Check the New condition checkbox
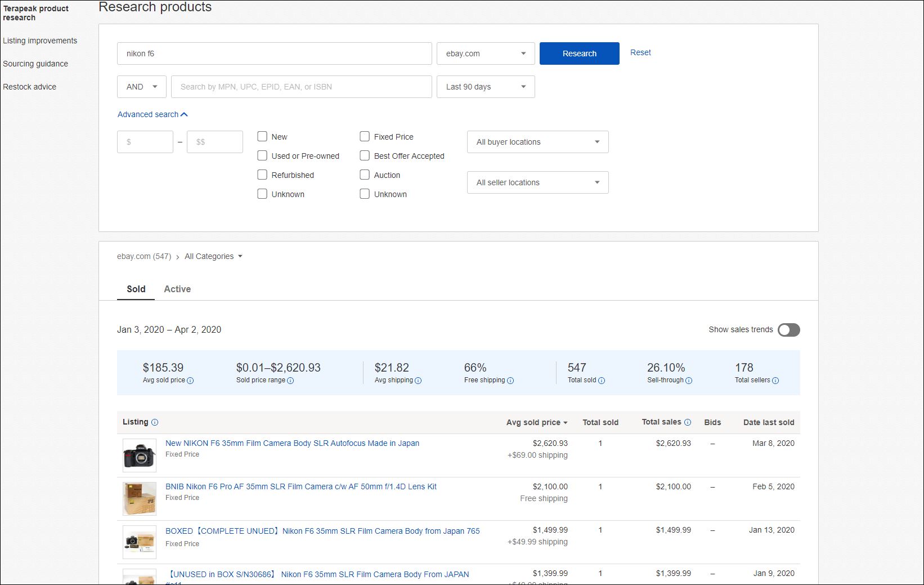The image size is (924, 585). [x=262, y=136]
